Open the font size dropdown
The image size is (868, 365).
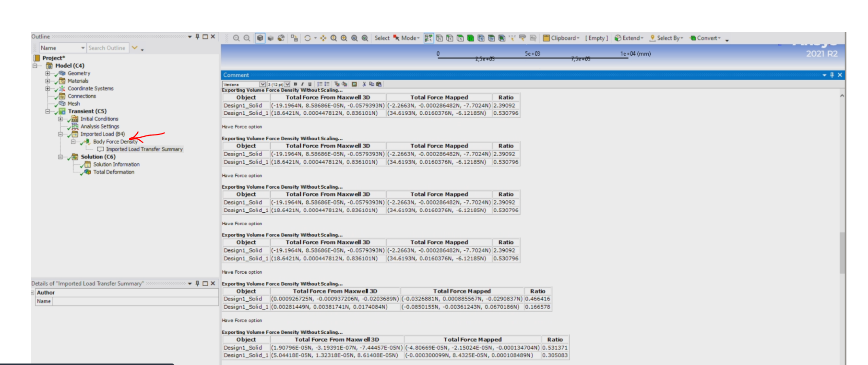[x=287, y=85]
